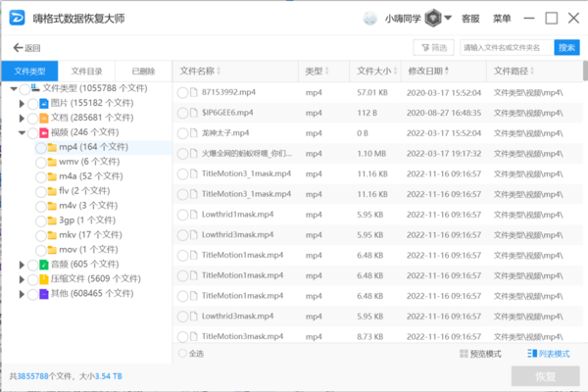Click the 视频 video category icon
The height and width of the screenshot is (392, 588).
click(x=44, y=132)
